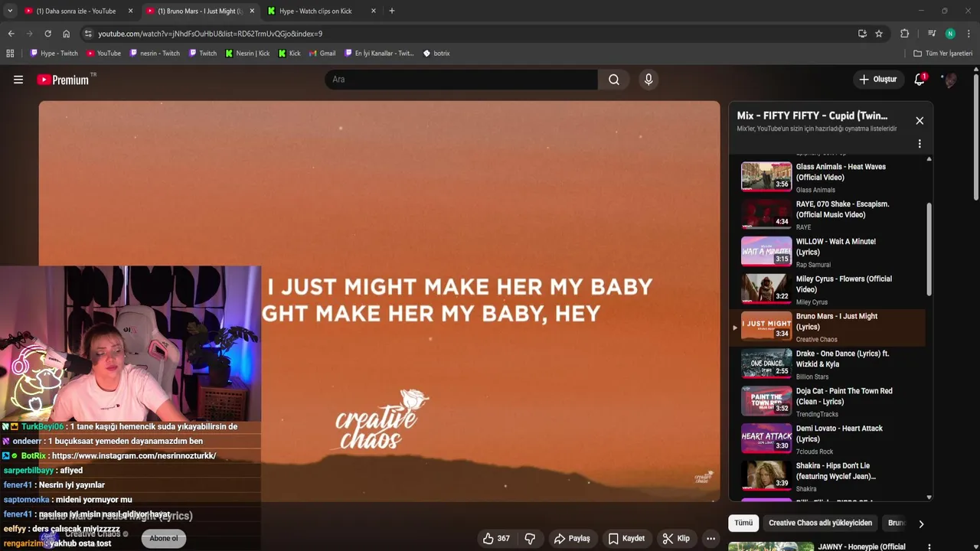Screen dimensions: 980x551
Task: Open the Chrome extensions puzzle icon
Action: [x=904, y=34]
